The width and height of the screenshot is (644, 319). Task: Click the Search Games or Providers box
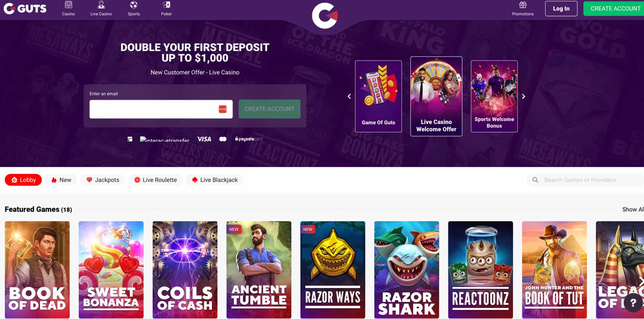(586, 180)
